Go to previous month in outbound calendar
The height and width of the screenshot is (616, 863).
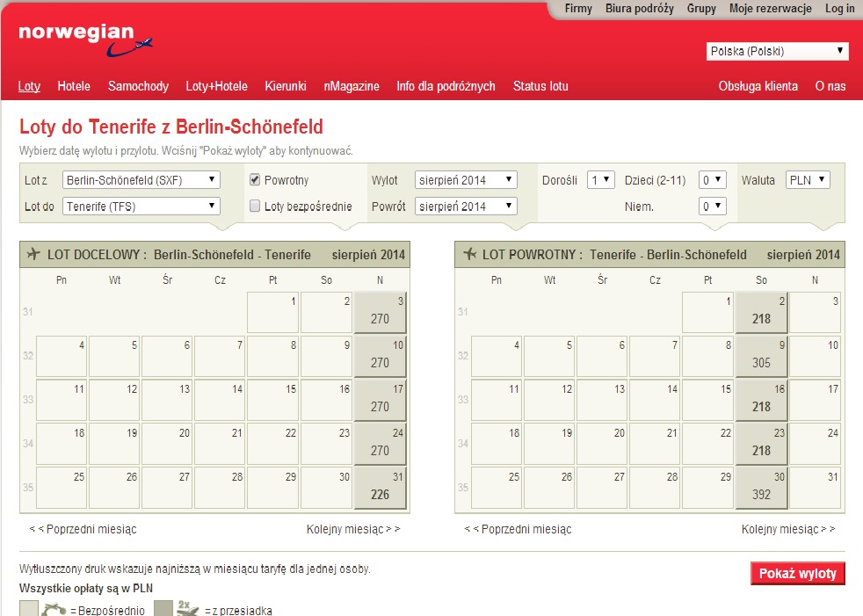click(x=83, y=529)
